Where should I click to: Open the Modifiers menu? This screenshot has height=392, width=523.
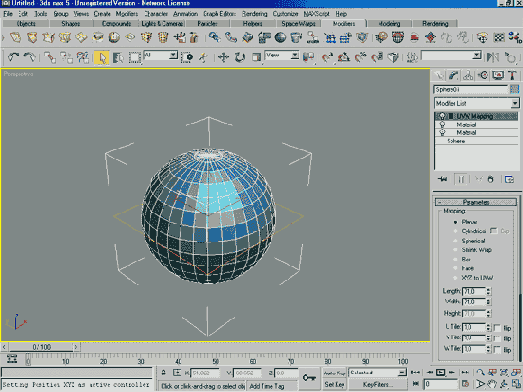(x=127, y=14)
